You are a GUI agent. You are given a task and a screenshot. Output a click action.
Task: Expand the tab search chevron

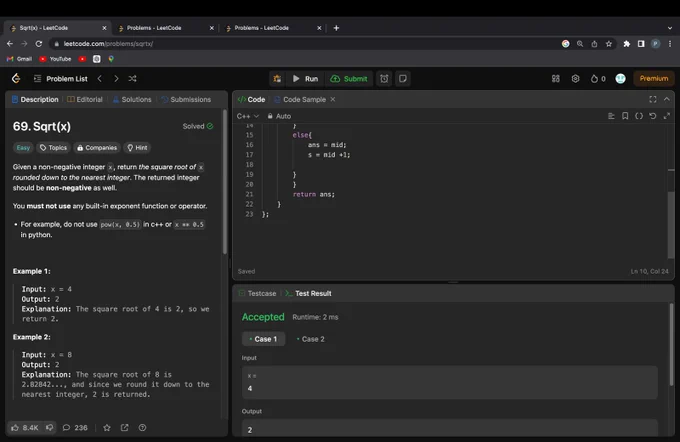coord(670,28)
